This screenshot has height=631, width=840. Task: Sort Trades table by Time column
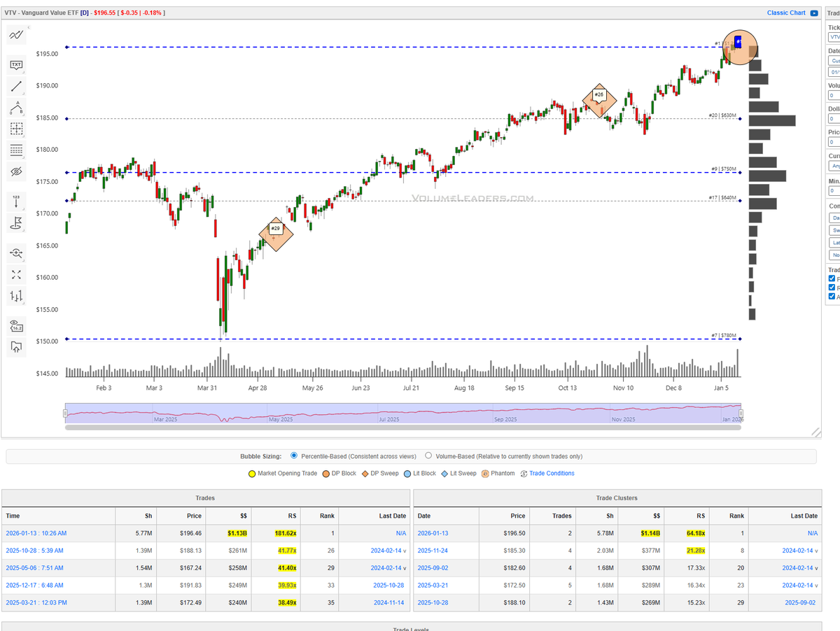[x=13, y=516]
